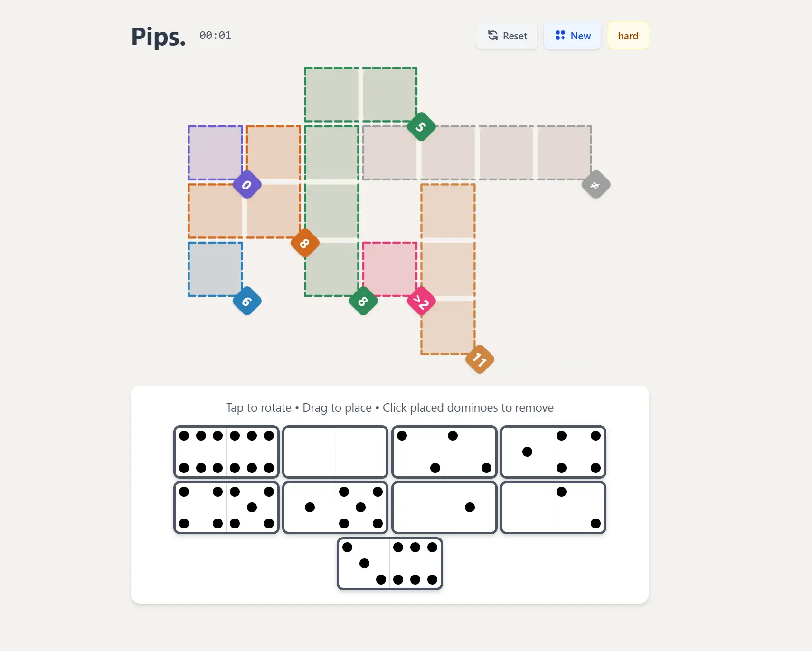Tap the blank-blank domino to rotate it

point(335,452)
